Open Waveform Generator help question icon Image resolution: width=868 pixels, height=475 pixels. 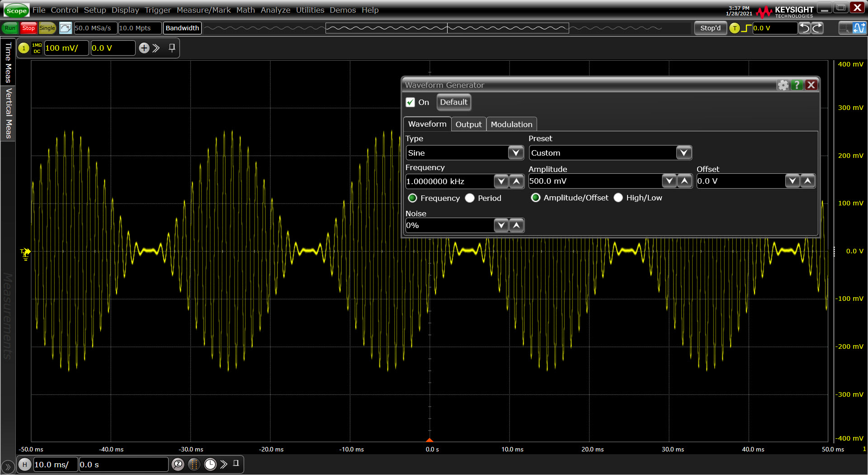pos(797,85)
